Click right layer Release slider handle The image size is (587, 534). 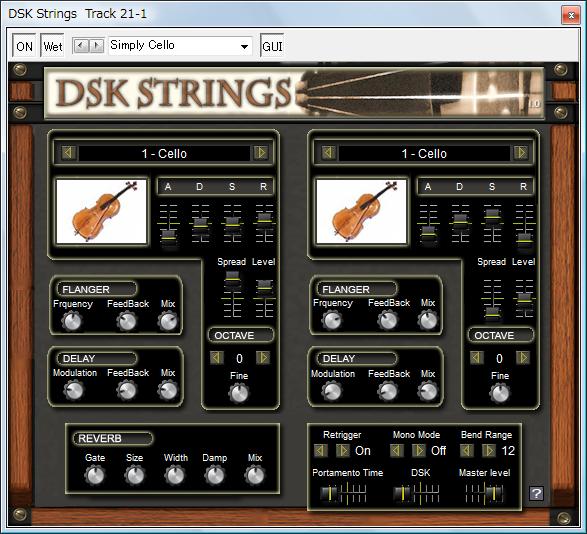pyautogui.click(x=524, y=240)
